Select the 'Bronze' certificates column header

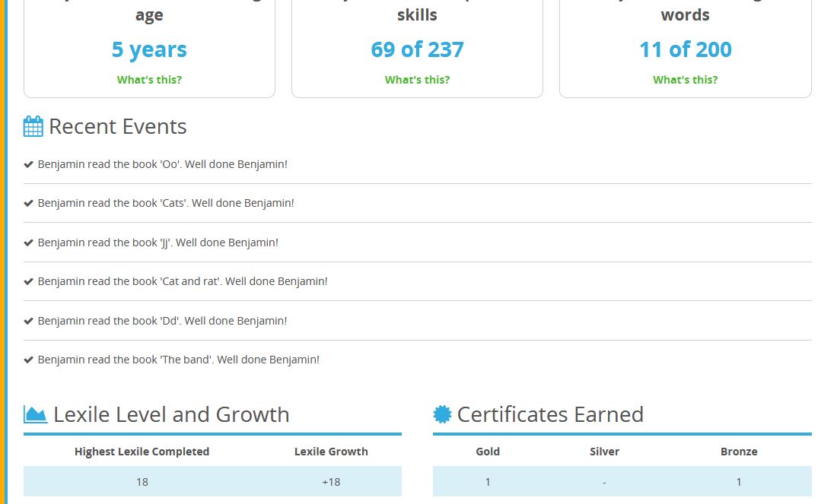[739, 452]
